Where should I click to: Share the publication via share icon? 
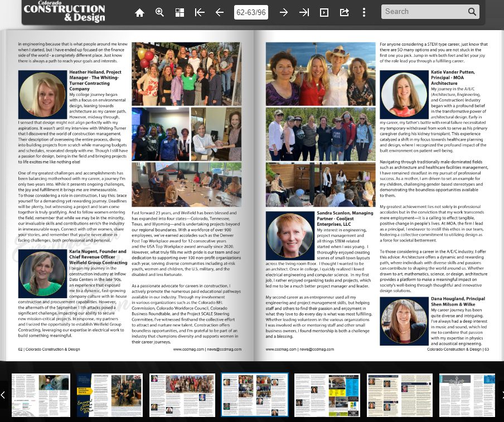point(344,12)
